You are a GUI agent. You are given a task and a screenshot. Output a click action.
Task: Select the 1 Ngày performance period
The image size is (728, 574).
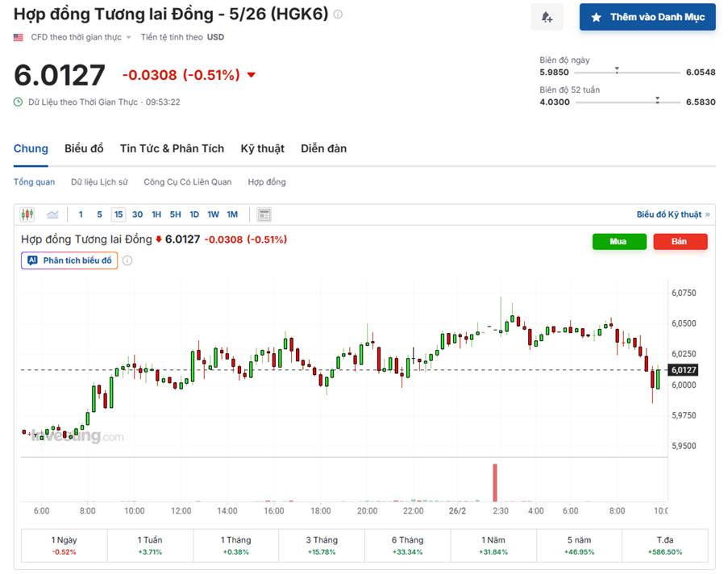coord(64,546)
